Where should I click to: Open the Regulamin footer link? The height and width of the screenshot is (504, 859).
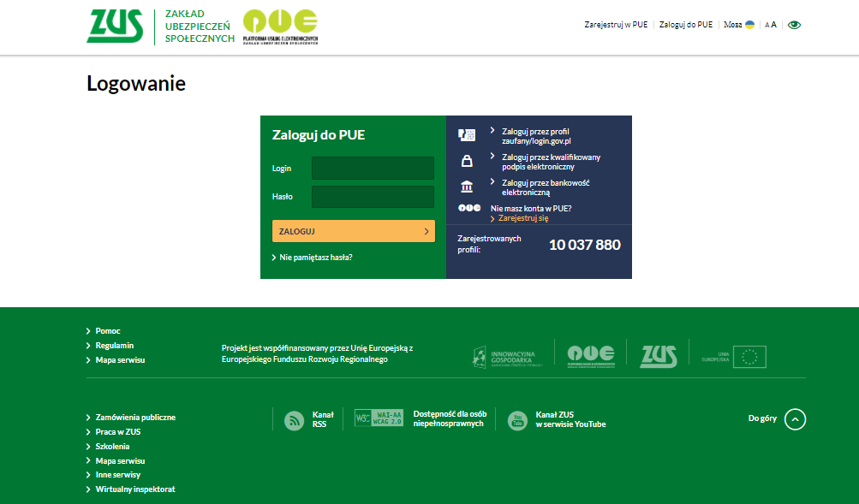click(x=115, y=346)
